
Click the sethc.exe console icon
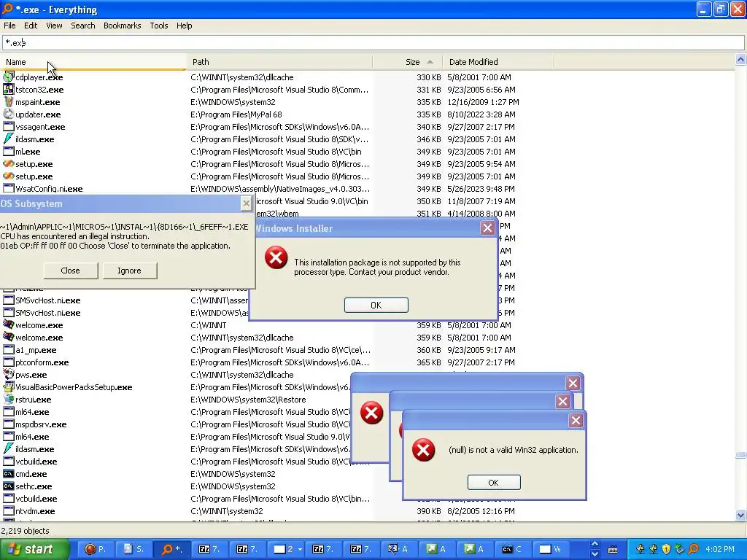(9, 486)
